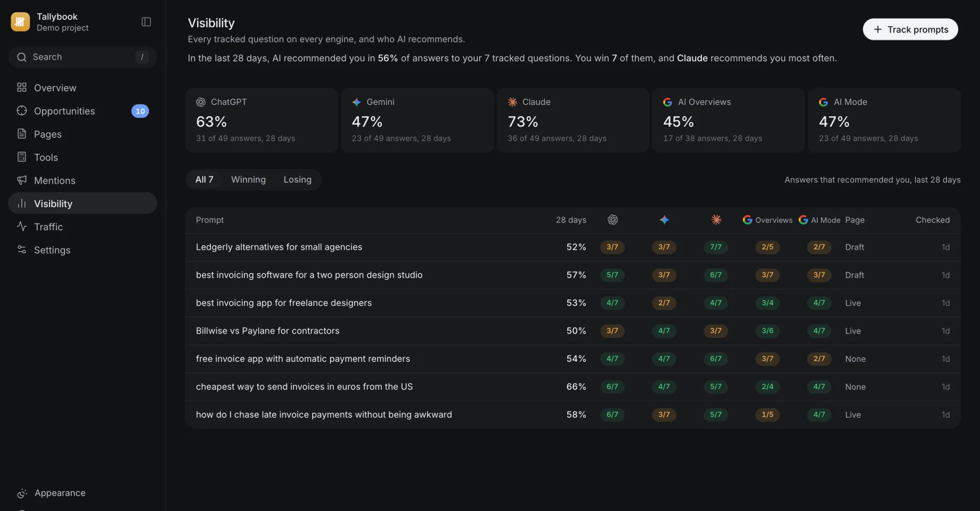Click the Tallybook logo icon
Image resolution: width=980 pixels, height=511 pixels.
[x=20, y=22]
